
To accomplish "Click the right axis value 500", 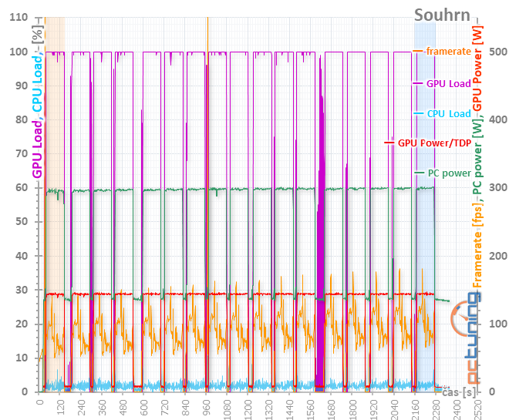I will coord(498,52).
